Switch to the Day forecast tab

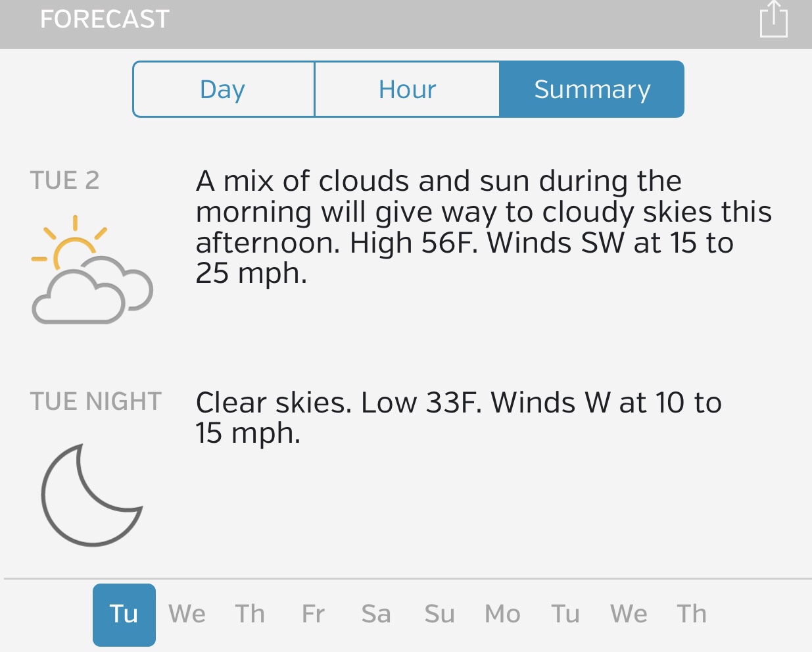coord(224,89)
